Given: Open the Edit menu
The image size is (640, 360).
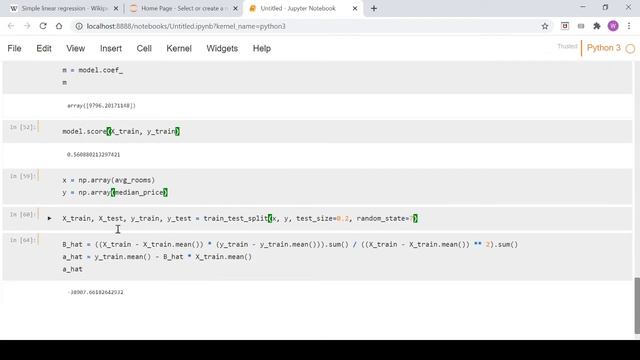Looking at the screenshot, I should [44, 49].
